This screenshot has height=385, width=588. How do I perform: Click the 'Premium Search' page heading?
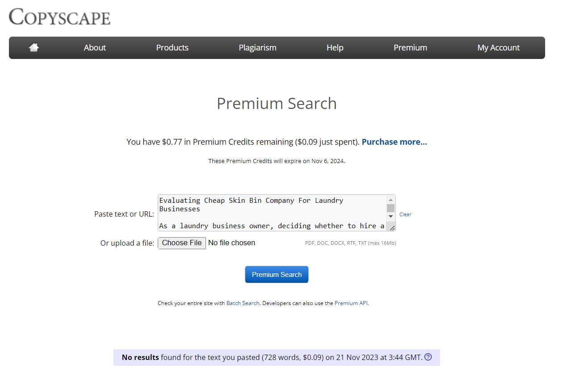coord(277,103)
